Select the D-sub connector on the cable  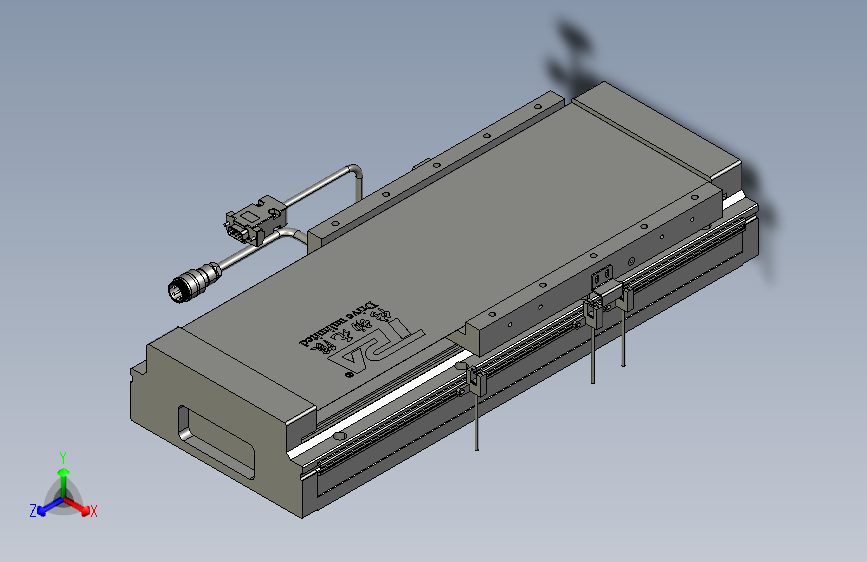(254, 219)
